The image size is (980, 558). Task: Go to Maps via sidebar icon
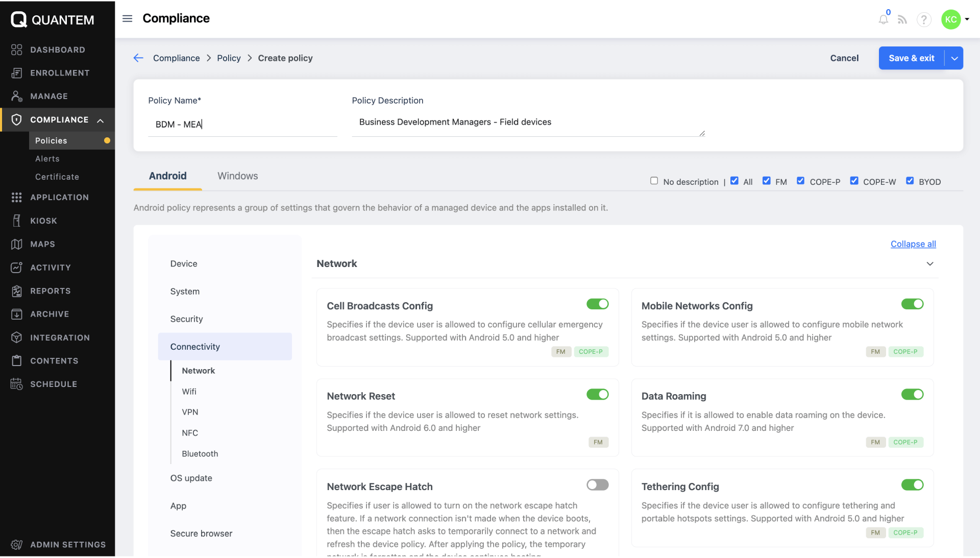coord(17,244)
